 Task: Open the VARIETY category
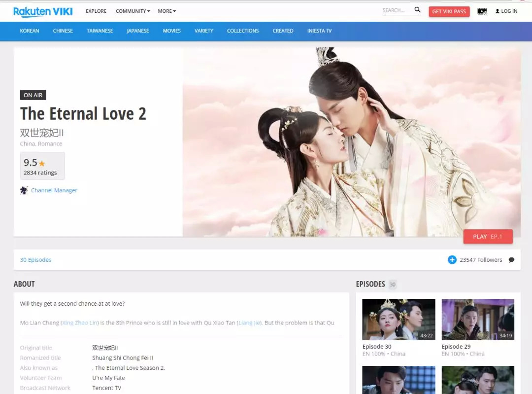204,31
